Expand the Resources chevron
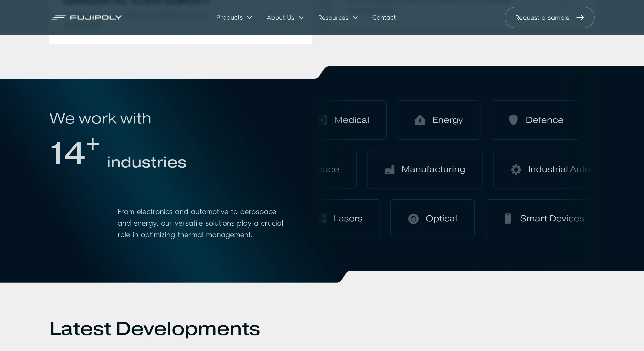The image size is (644, 351). pyautogui.click(x=355, y=17)
